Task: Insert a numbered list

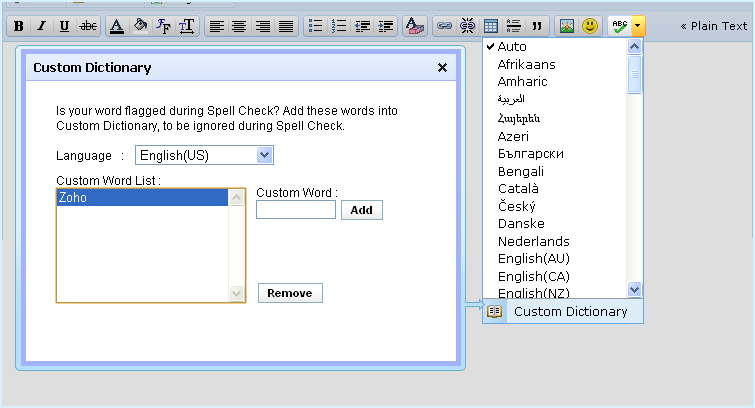Action: tap(340, 27)
